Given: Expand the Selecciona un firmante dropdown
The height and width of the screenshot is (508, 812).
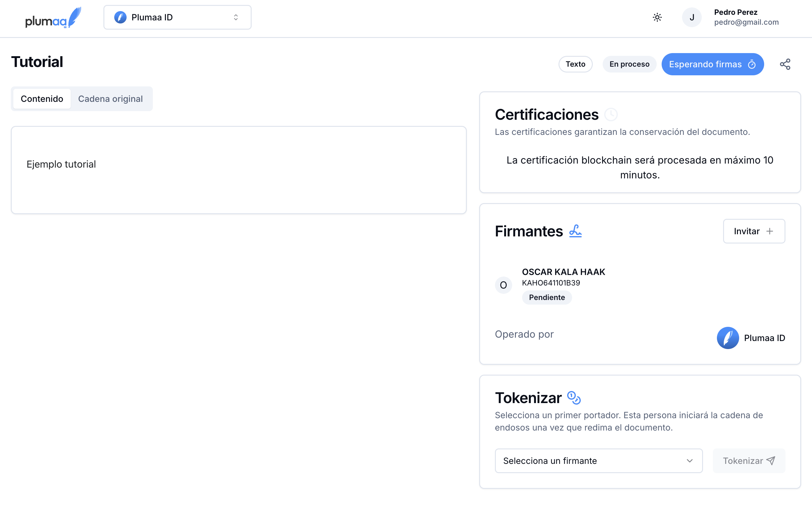Looking at the screenshot, I should point(598,461).
